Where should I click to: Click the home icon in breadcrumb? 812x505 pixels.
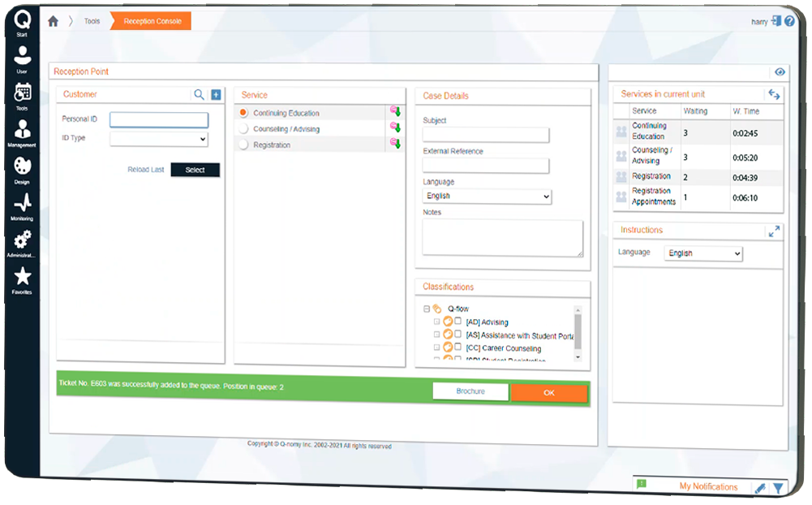54,22
